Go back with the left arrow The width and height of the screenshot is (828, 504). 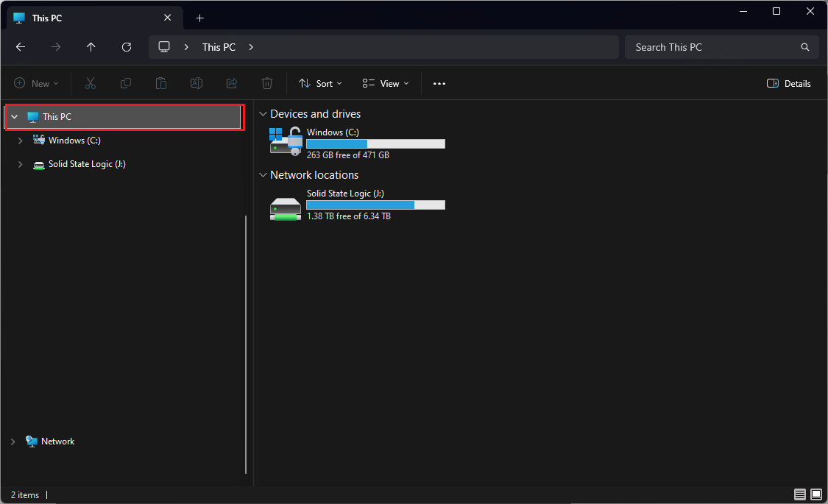[x=21, y=47]
